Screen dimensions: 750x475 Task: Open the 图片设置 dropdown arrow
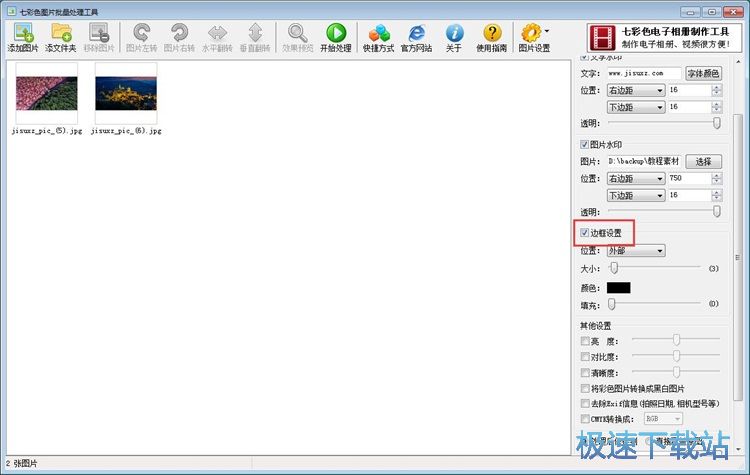tap(547, 31)
